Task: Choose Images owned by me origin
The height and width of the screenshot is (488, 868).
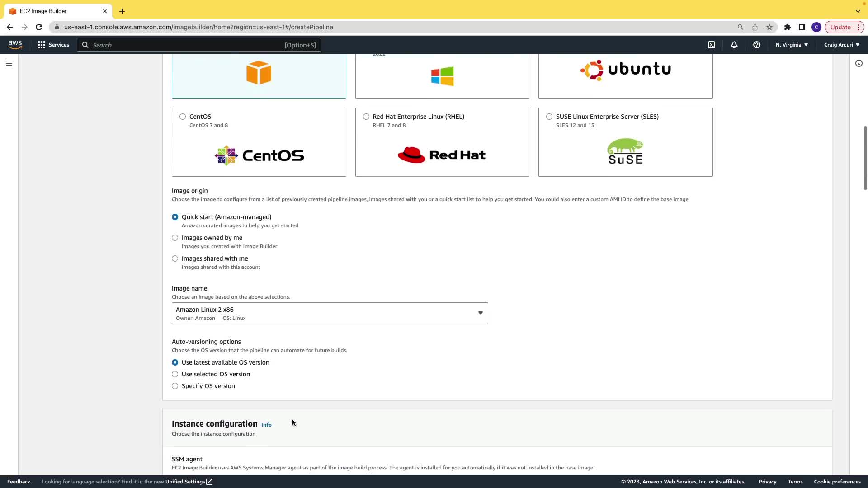Action: pyautogui.click(x=175, y=238)
